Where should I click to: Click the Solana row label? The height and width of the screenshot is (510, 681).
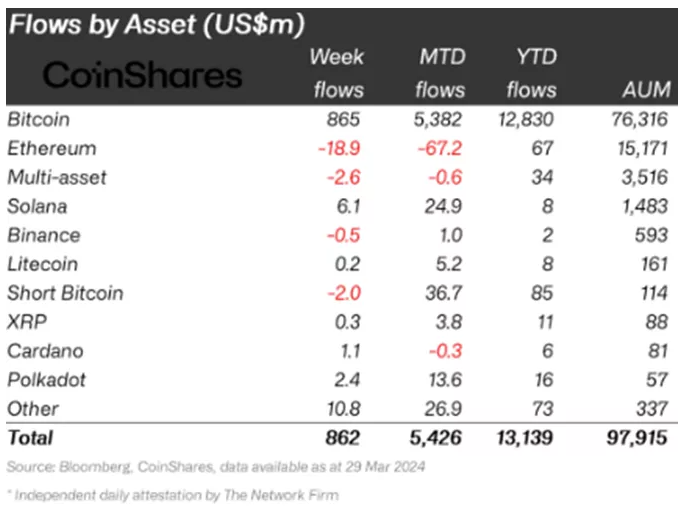pyautogui.click(x=39, y=206)
